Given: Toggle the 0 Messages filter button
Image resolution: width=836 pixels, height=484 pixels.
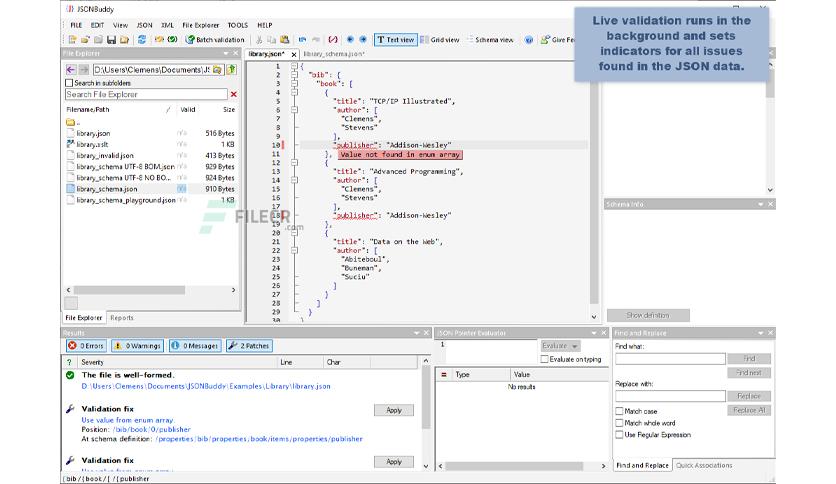Looking at the screenshot, I should tap(195, 346).
